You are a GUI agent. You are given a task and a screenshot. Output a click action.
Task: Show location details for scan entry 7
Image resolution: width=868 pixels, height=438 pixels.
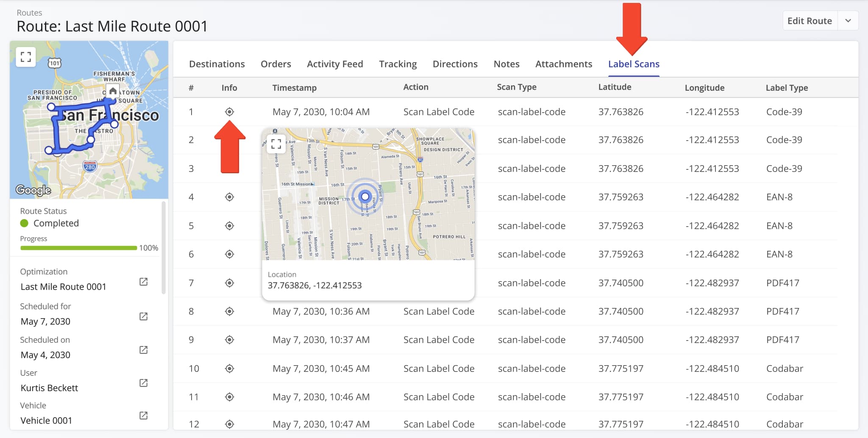coord(229,283)
